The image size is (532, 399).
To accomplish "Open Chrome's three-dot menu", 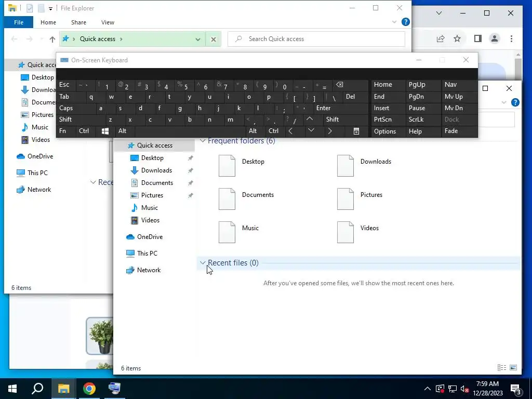I will coord(511,38).
